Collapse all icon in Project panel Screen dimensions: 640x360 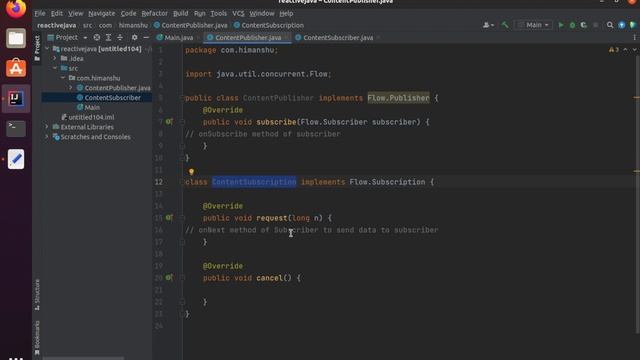click(x=120, y=37)
